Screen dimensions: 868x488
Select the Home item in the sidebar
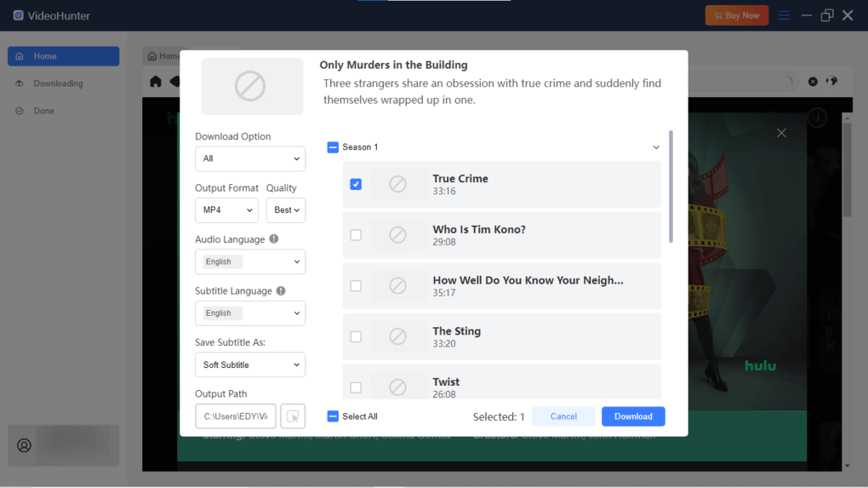[x=64, y=56]
